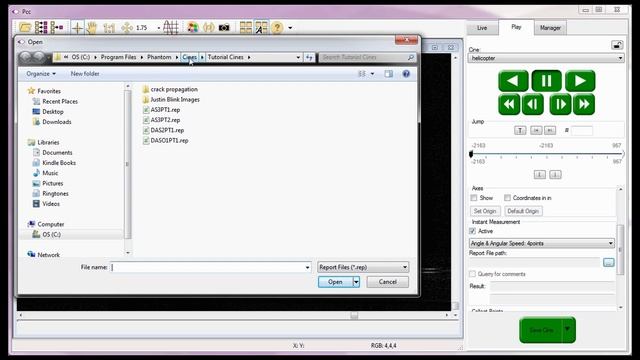Click Cines in the address breadcrumb

point(189,57)
